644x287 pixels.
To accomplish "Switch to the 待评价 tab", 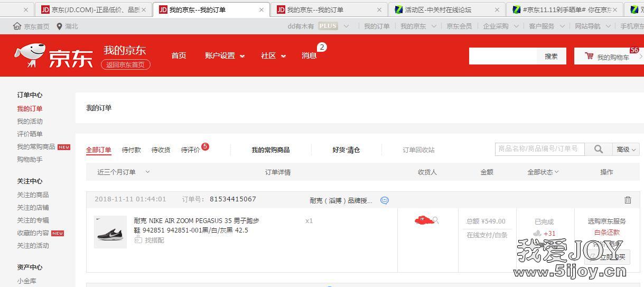I will [191, 150].
